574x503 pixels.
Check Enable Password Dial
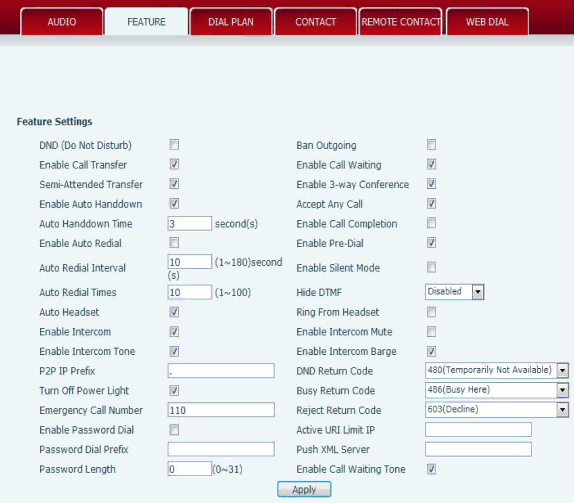[174, 429]
